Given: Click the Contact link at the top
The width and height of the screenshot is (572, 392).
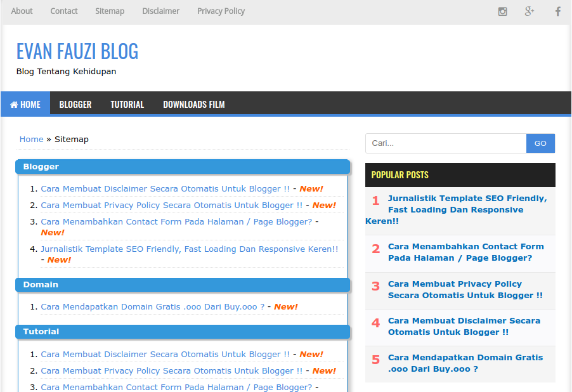Looking at the screenshot, I should tap(63, 11).
